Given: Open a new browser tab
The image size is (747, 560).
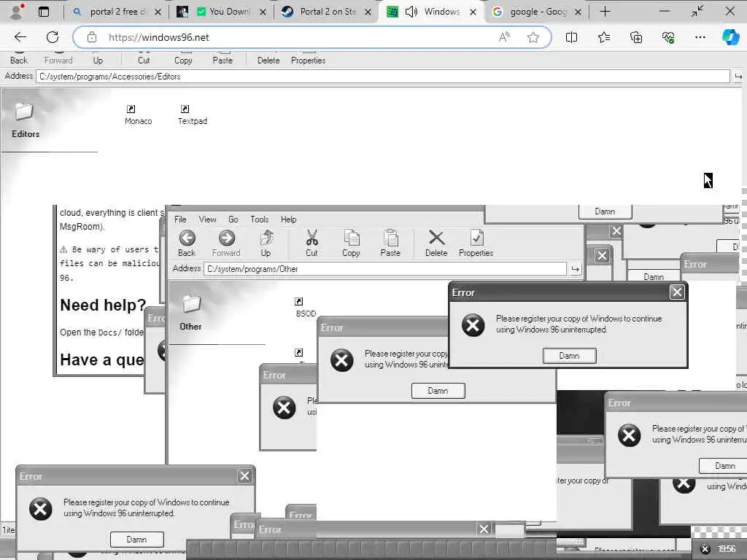Looking at the screenshot, I should (605, 12).
